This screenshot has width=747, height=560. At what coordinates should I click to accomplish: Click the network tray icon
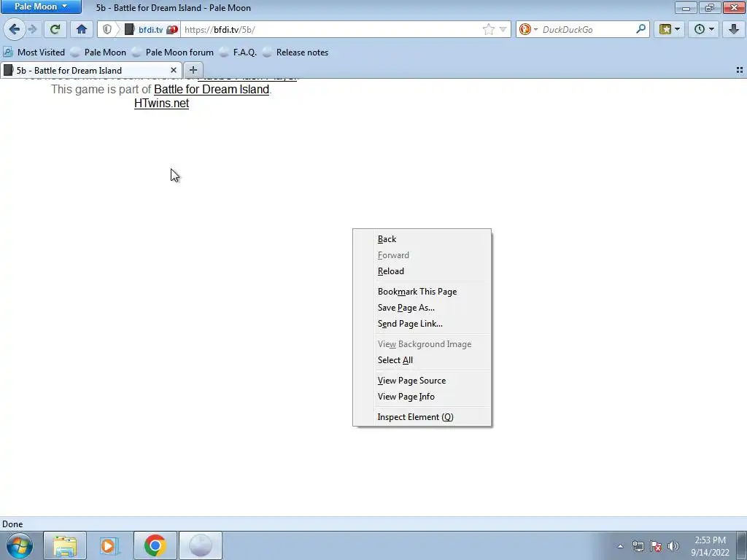(x=638, y=546)
